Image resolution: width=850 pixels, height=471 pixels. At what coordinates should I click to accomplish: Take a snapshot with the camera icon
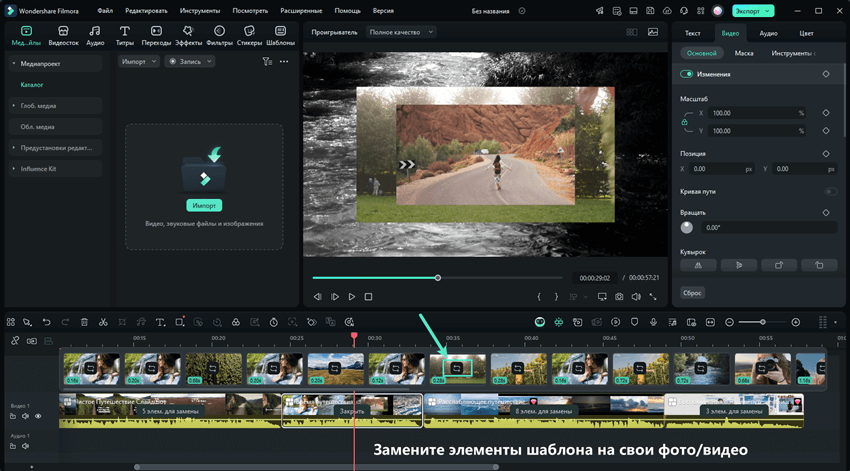pos(619,297)
